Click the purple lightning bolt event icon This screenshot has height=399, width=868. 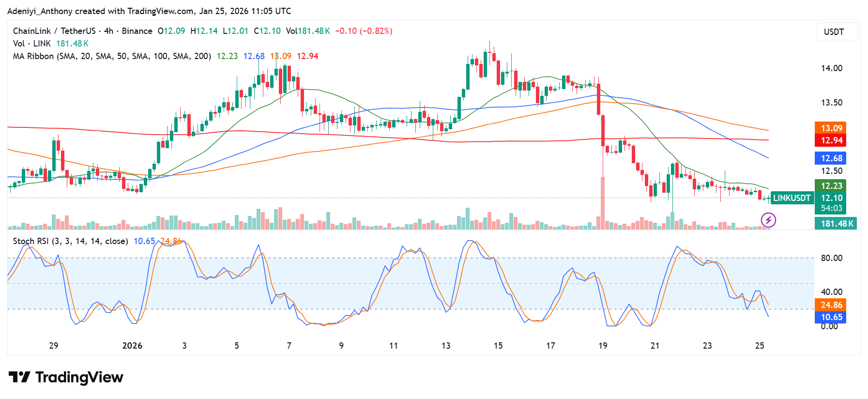[x=768, y=220]
